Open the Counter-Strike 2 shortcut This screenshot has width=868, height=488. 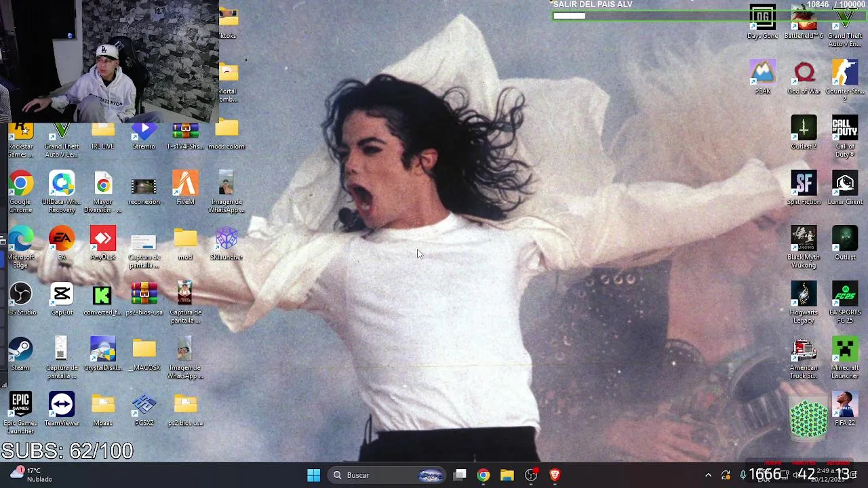845,81
